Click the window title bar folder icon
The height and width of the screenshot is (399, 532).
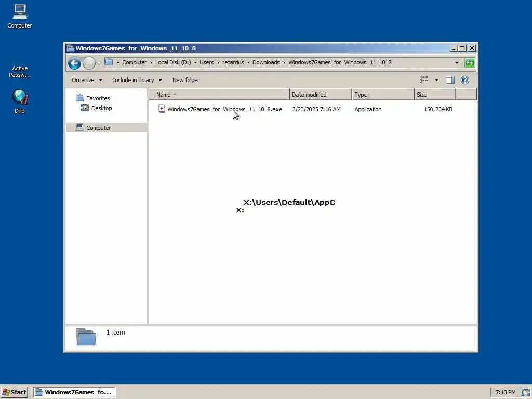[71, 48]
